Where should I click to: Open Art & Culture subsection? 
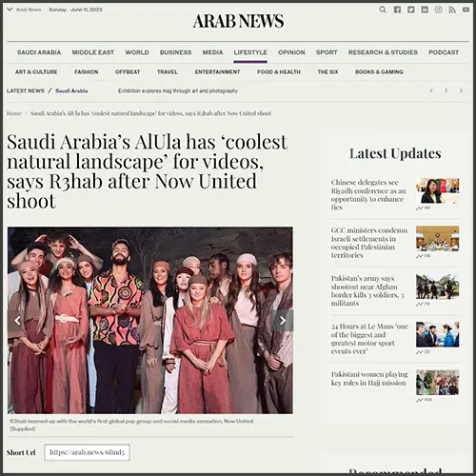pyautogui.click(x=36, y=72)
